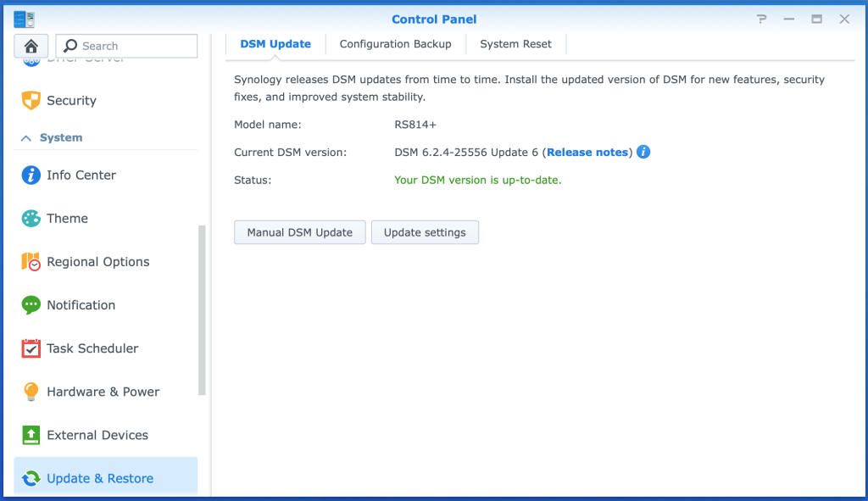Open Task Scheduler label
The height and width of the screenshot is (501, 868).
click(x=92, y=348)
